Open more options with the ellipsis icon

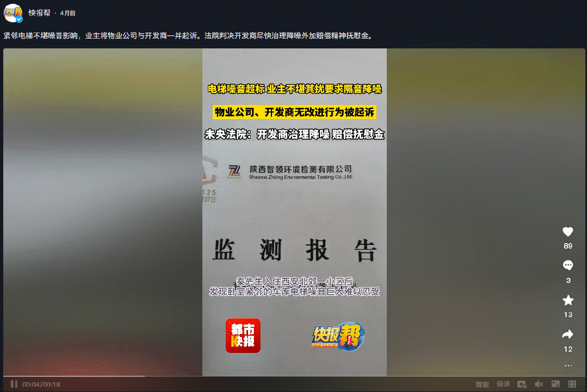[x=568, y=365]
